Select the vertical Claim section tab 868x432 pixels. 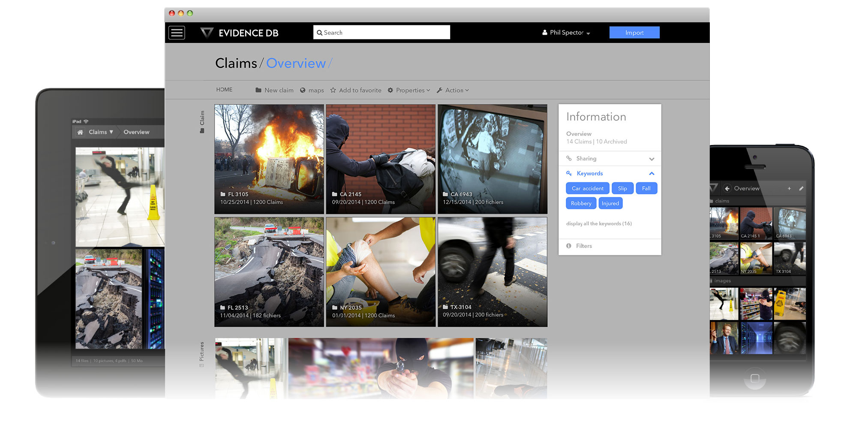(202, 122)
